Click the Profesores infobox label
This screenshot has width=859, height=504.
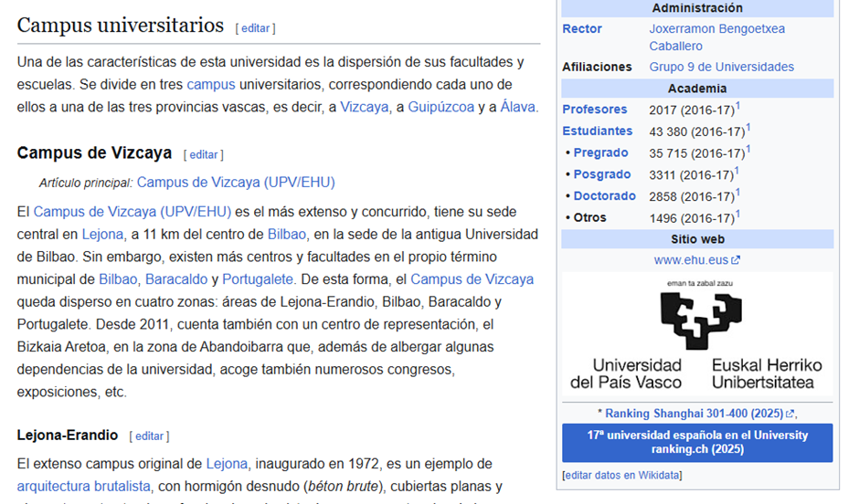pyautogui.click(x=594, y=109)
